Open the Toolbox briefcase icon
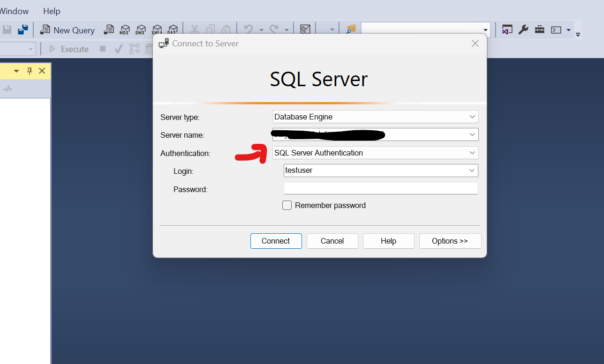 [x=540, y=30]
